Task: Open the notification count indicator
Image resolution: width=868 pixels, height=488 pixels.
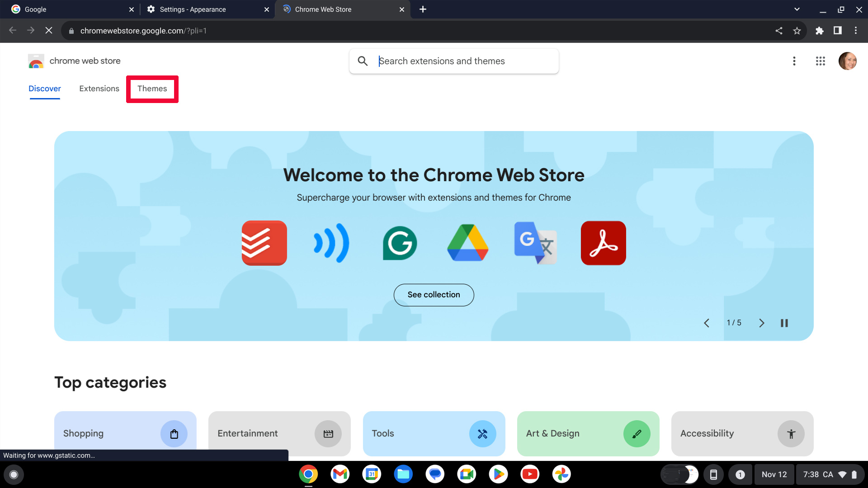Action: (740, 474)
